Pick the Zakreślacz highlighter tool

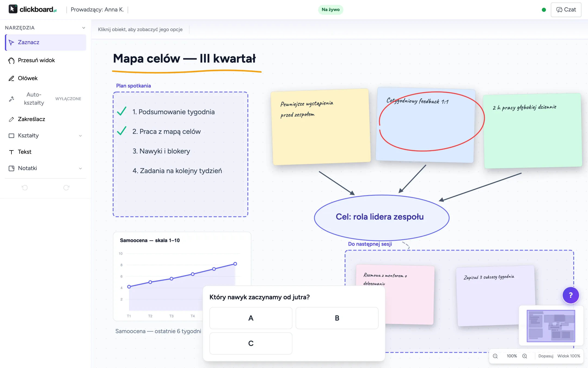pos(45,119)
